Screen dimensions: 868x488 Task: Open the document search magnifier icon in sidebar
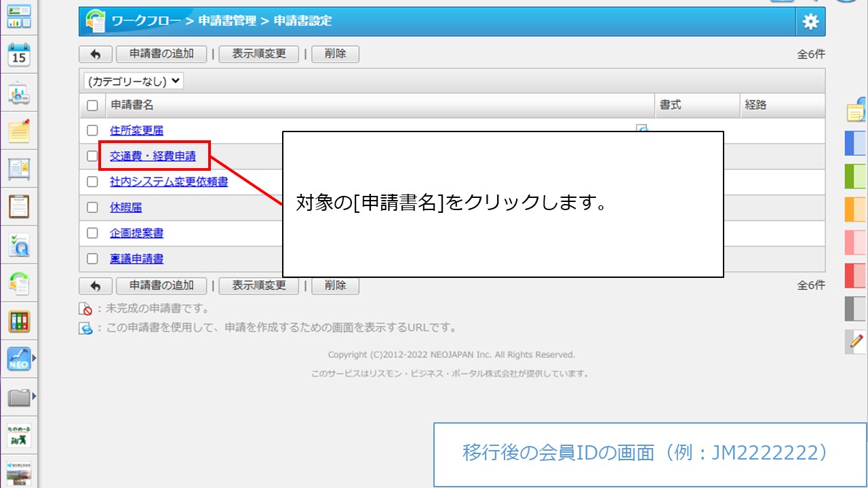[x=19, y=245]
